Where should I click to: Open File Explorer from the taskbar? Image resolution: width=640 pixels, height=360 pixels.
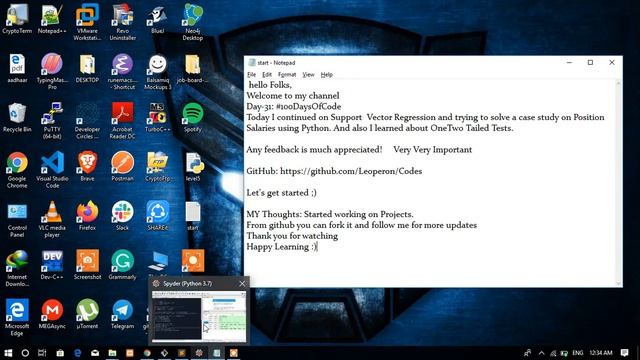pyautogui.click(x=112, y=353)
